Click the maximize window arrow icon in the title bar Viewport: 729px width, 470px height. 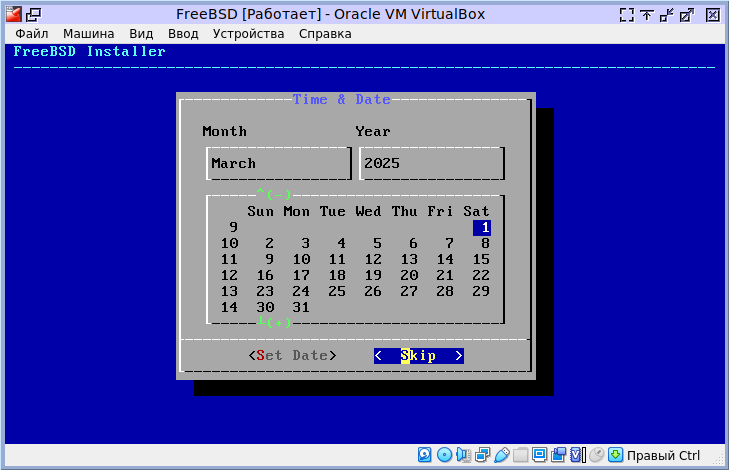point(687,15)
